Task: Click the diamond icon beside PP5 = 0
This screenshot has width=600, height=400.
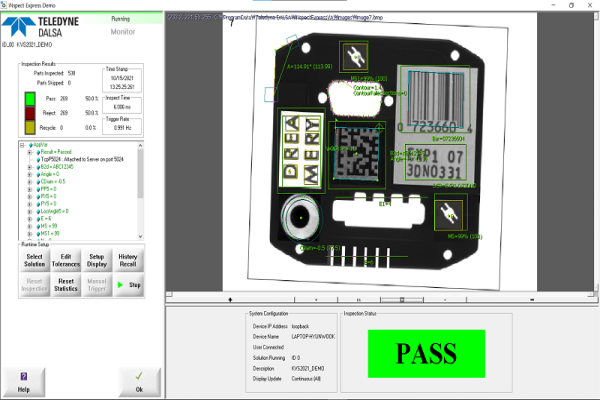Action: pyautogui.click(x=38, y=189)
